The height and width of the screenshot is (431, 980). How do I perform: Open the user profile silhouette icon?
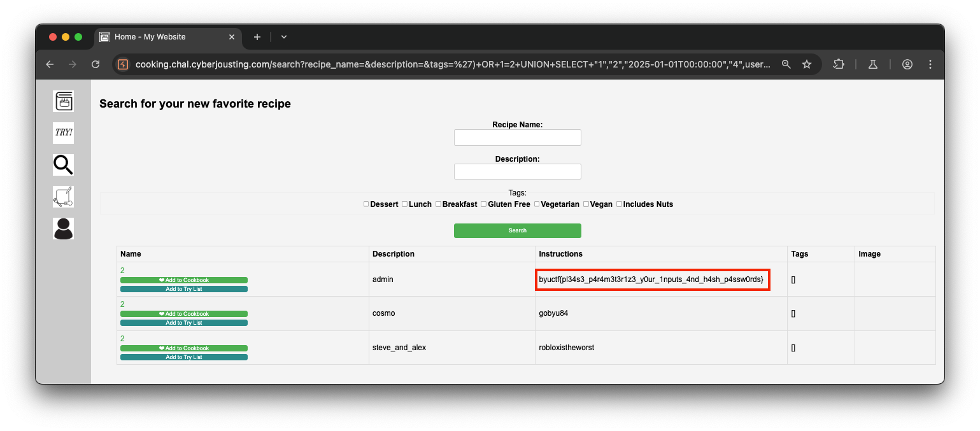64,229
